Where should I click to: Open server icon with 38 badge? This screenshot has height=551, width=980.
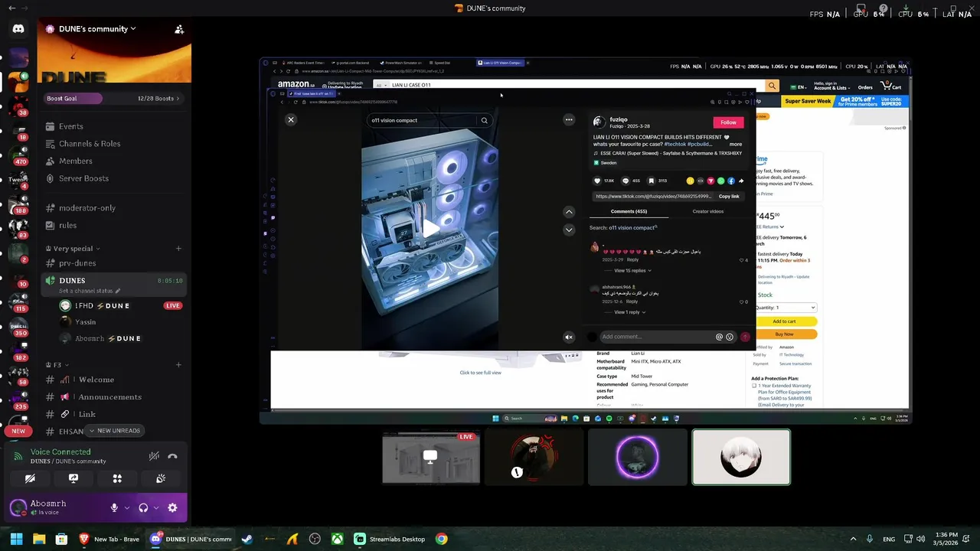pos(18,107)
